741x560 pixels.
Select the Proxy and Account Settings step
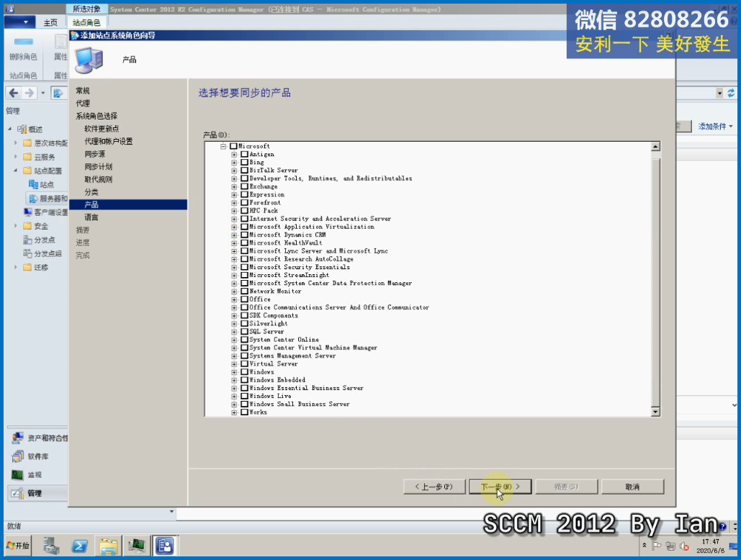pyautogui.click(x=108, y=141)
